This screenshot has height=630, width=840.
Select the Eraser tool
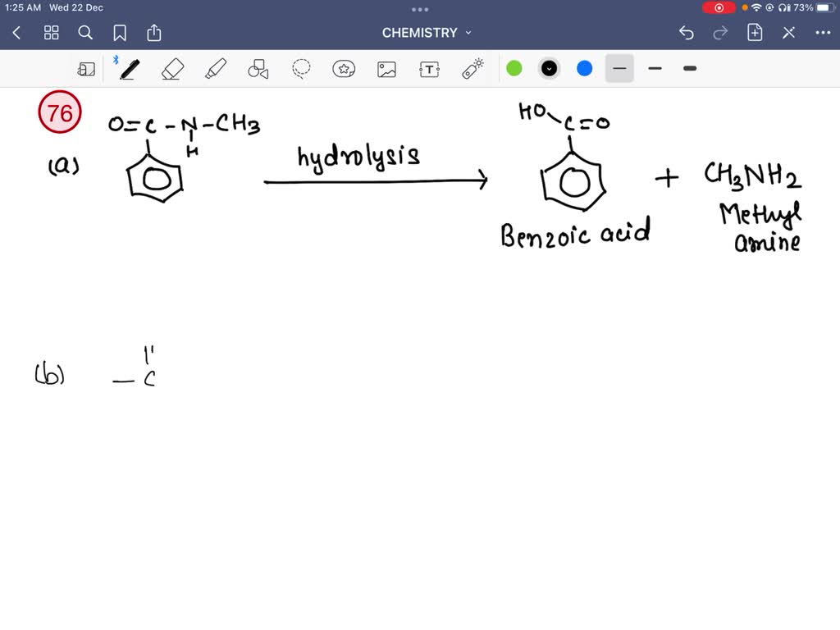(172, 69)
